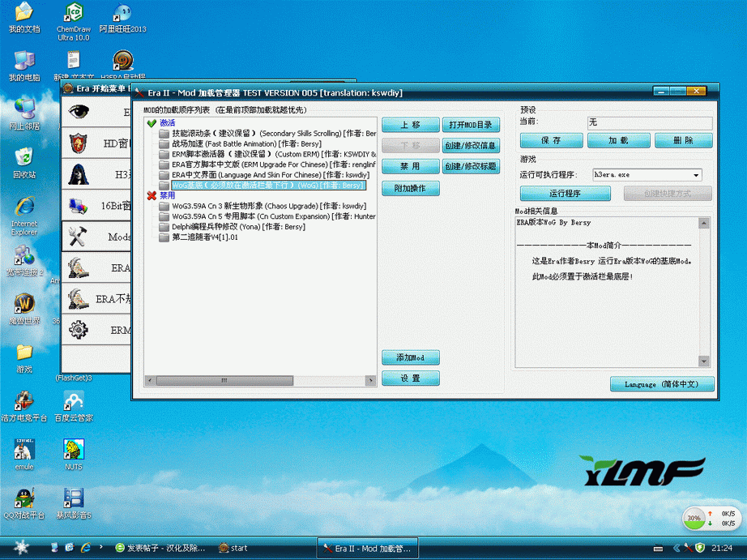Click the 创建/修改信息 button

pyautogui.click(x=471, y=145)
